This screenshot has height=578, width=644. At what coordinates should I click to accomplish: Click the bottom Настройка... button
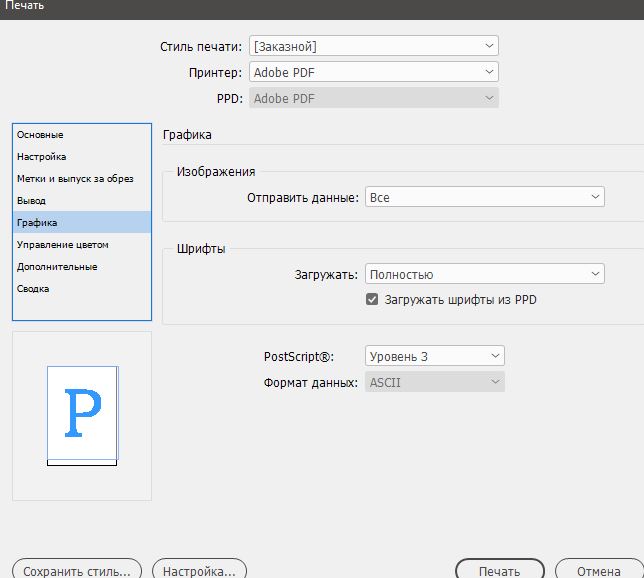(x=199, y=570)
